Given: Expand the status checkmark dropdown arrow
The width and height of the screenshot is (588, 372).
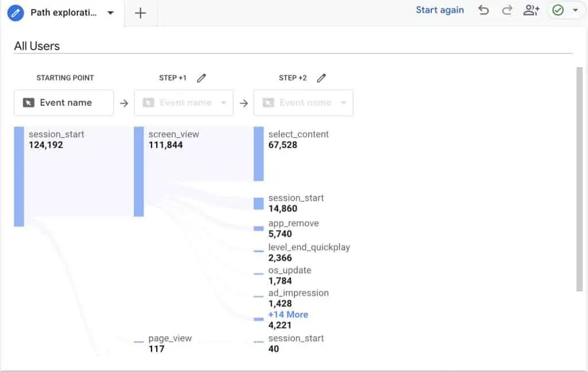Looking at the screenshot, I should click(x=575, y=10).
